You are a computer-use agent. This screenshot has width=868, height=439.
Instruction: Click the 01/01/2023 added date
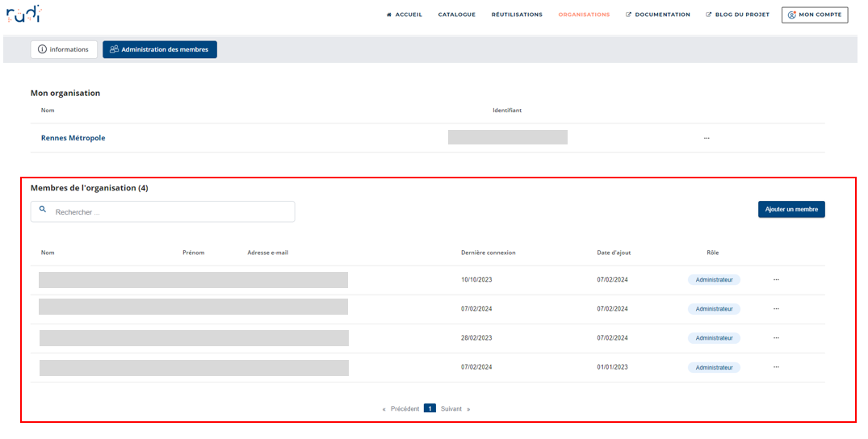[612, 367]
